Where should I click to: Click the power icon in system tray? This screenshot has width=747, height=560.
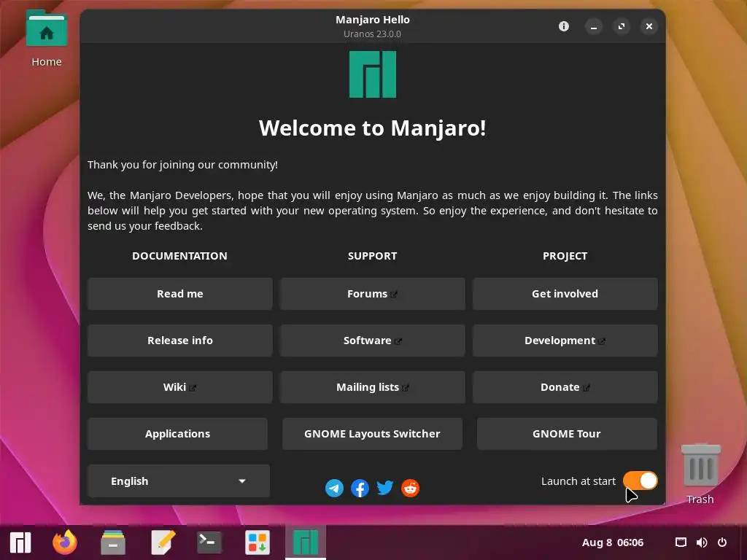[x=722, y=542]
